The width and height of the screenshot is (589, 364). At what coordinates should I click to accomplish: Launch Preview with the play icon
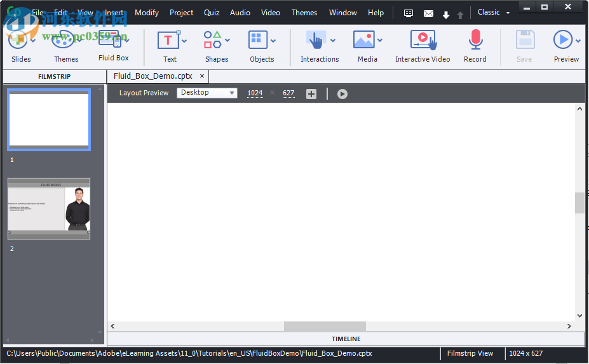coord(563,39)
